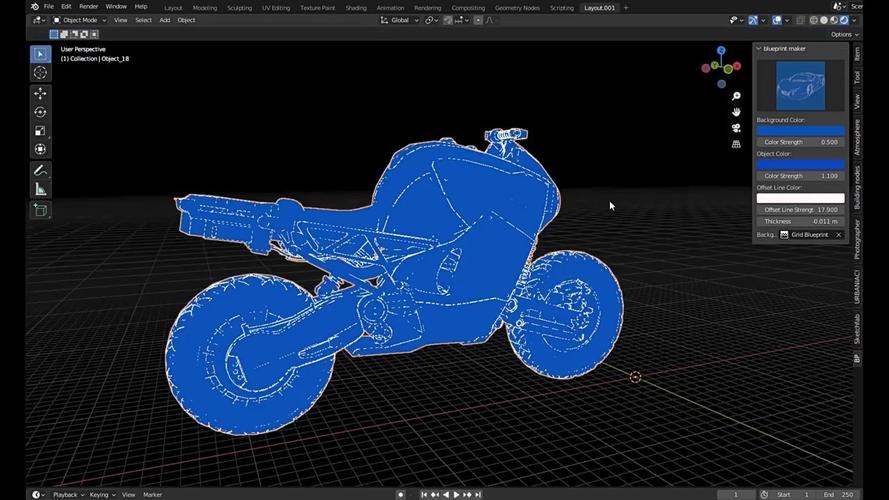889x500 pixels.
Task: Activate the Add Cube tool
Action: point(40,210)
